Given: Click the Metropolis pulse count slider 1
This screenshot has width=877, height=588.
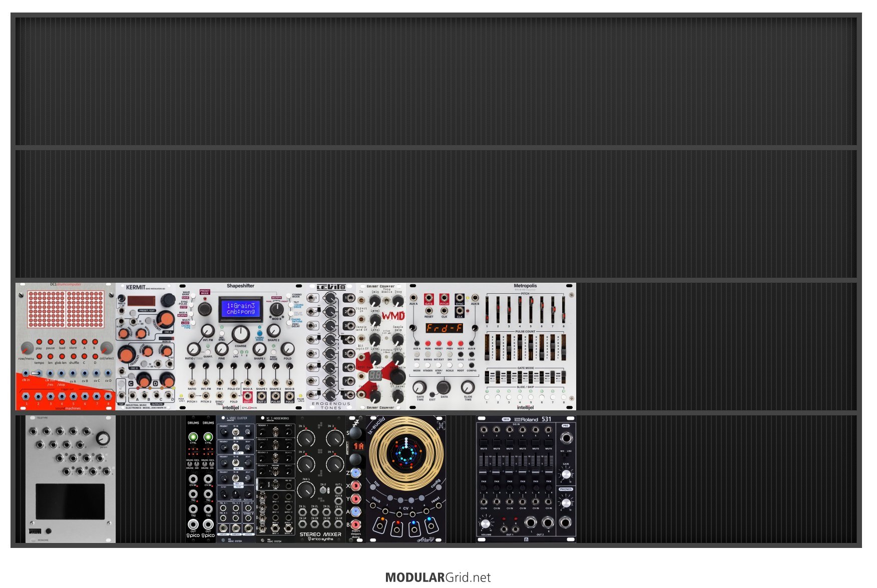Looking at the screenshot, I should click(487, 347).
